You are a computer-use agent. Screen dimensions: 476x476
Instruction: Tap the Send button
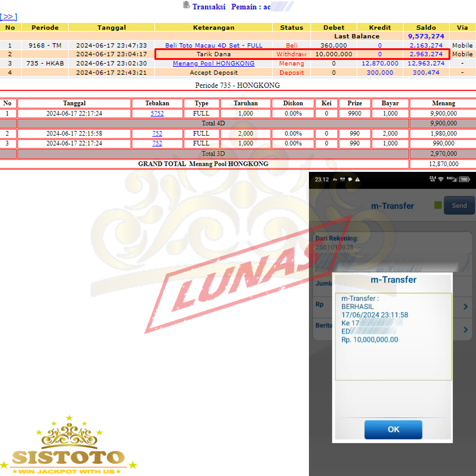pos(459,206)
